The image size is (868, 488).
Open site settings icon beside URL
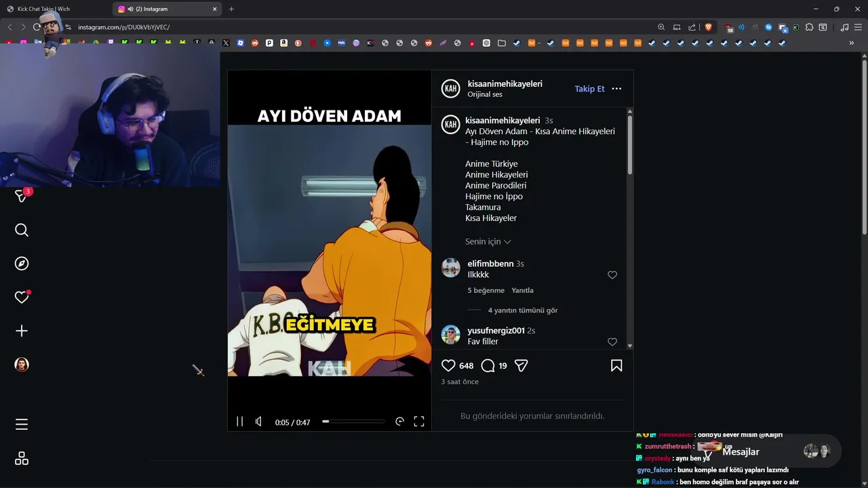[68, 27]
